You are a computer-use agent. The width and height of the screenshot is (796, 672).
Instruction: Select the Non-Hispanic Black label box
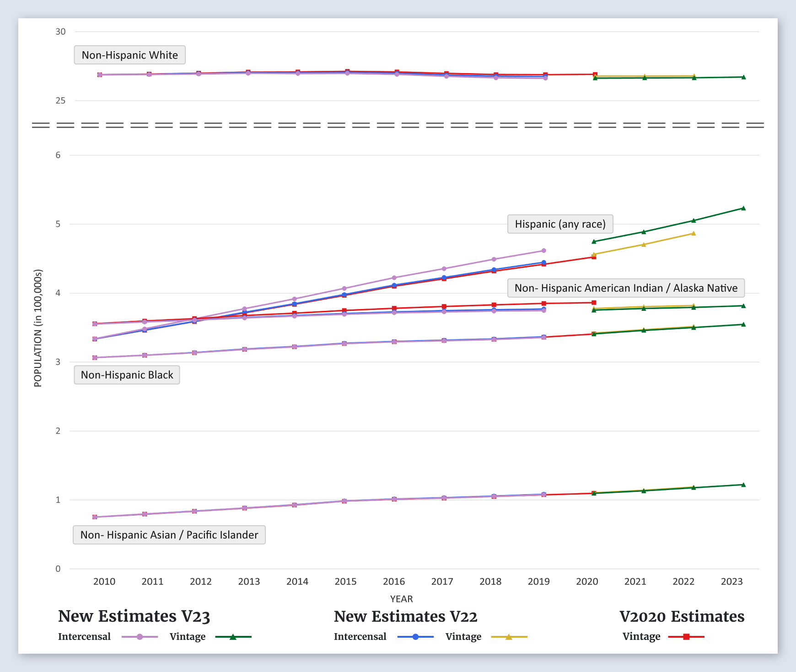click(127, 375)
